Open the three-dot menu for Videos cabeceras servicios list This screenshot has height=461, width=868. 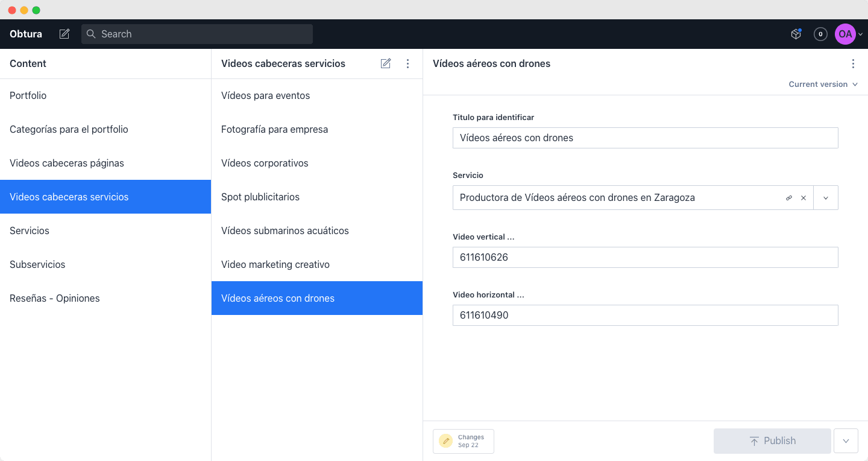pos(407,63)
